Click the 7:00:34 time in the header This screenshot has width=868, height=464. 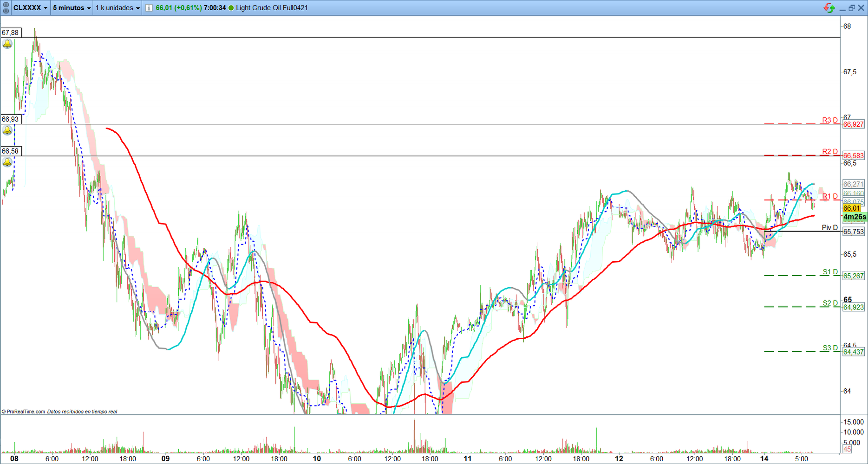[x=215, y=8]
